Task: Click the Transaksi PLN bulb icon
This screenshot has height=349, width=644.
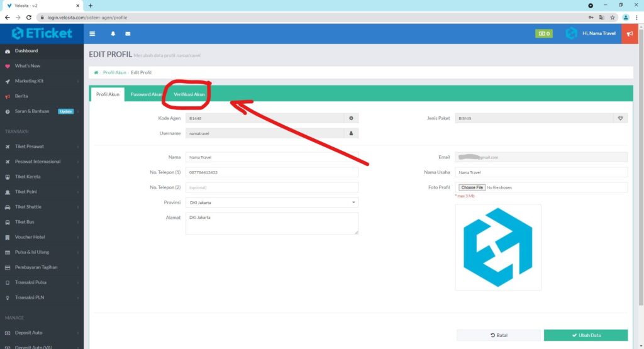Action: point(8,297)
